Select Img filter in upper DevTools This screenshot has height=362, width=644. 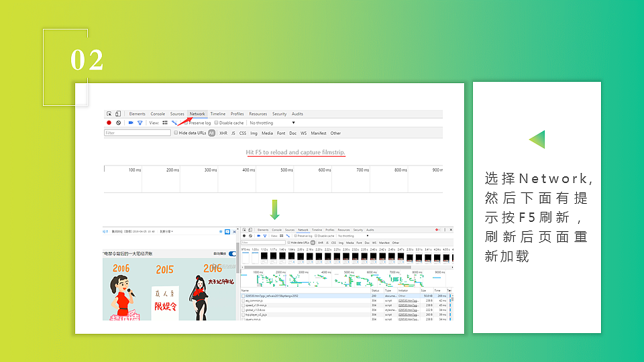tap(254, 133)
